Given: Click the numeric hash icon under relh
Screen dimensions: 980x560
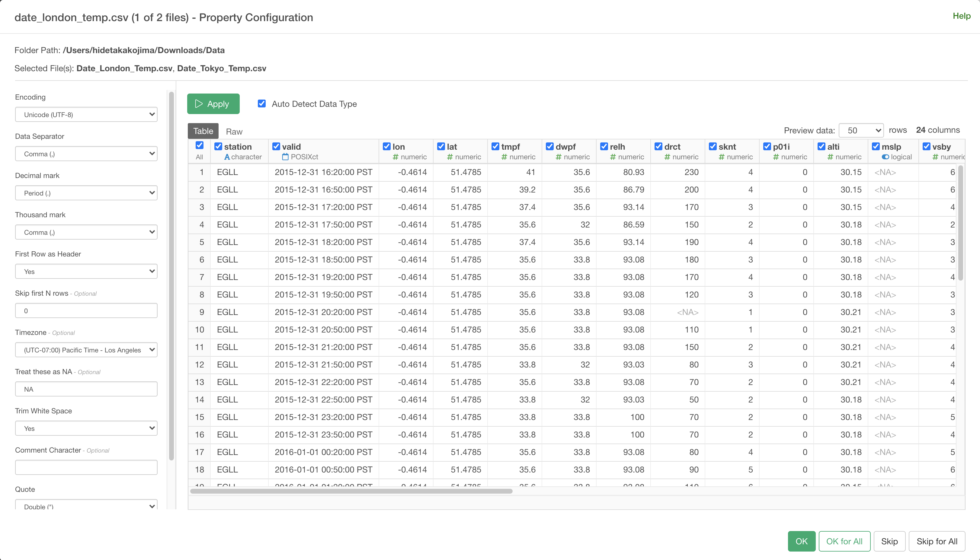Looking at the screenshot, I should click(x=613, y=157).
